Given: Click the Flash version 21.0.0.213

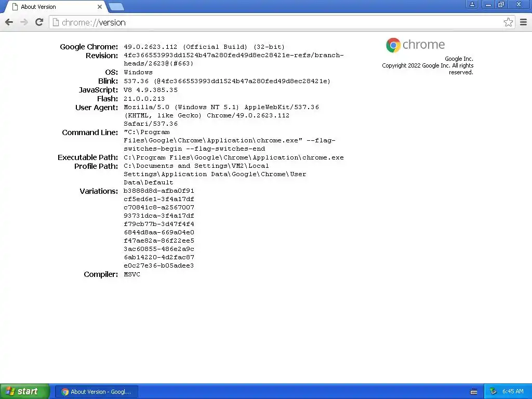Looking at the screenshot, I should 144,99.
